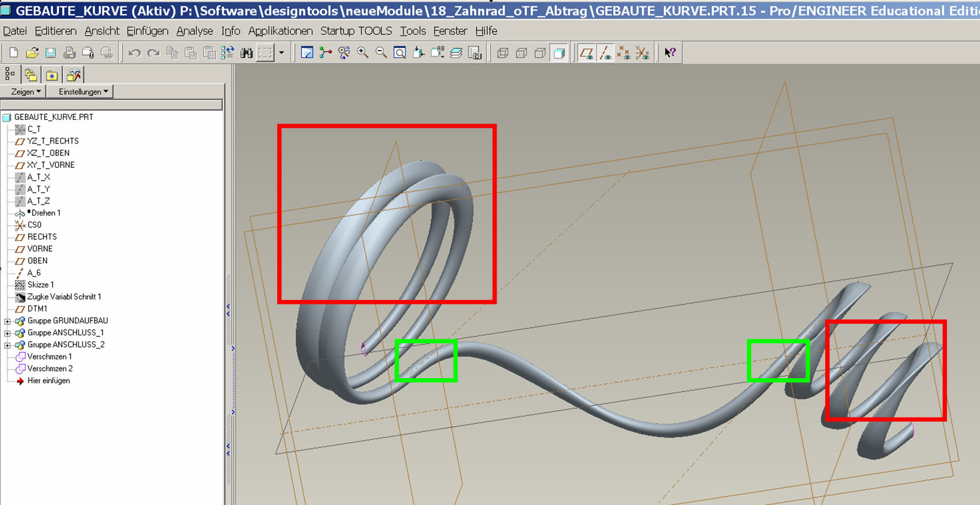
Task: Switch display to hidden line mode
Action: (522, 53)
